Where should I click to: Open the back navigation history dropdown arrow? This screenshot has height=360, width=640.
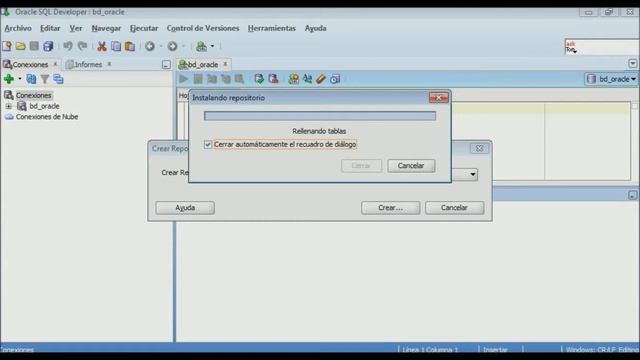161,46
